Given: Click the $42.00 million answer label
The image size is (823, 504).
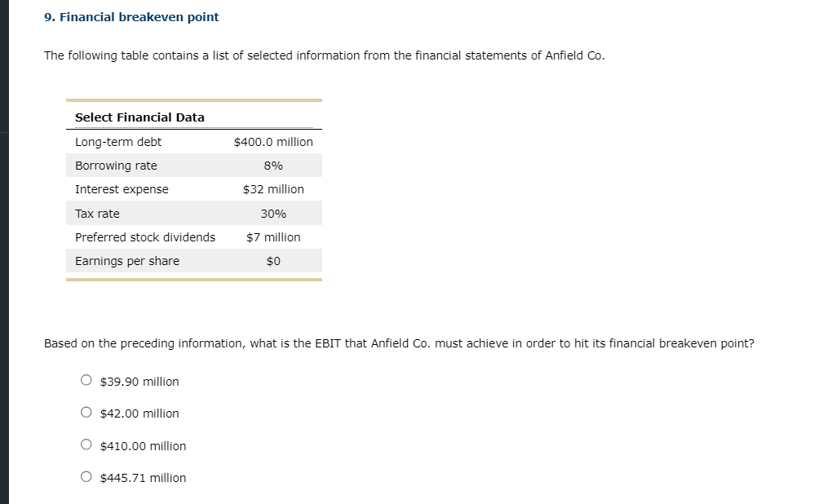Looking at the screenshot, I should (x=139, y=413).
